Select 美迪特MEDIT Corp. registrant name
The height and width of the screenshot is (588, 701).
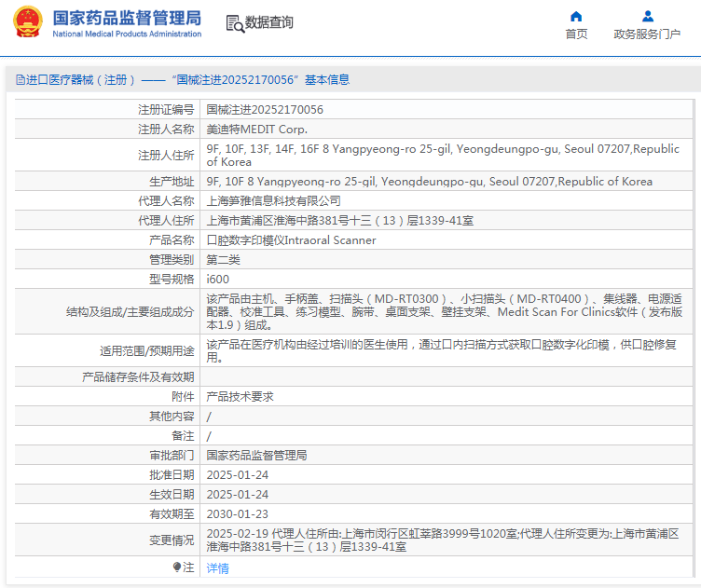click(257, 130)
